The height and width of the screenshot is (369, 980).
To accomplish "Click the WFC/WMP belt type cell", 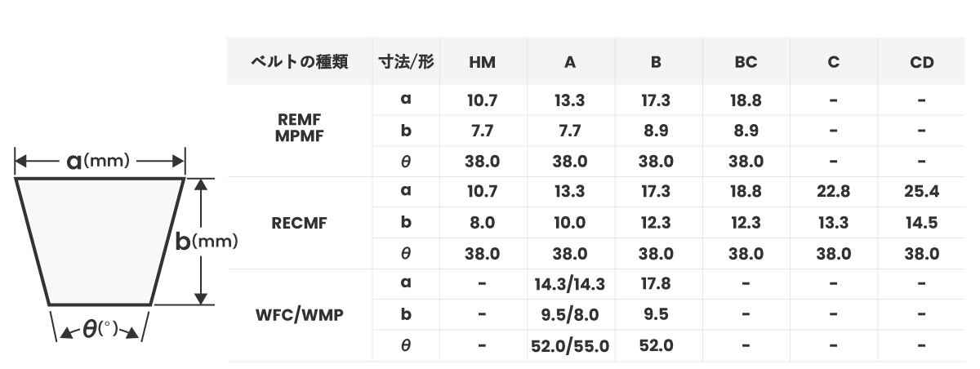I will 298,314.
